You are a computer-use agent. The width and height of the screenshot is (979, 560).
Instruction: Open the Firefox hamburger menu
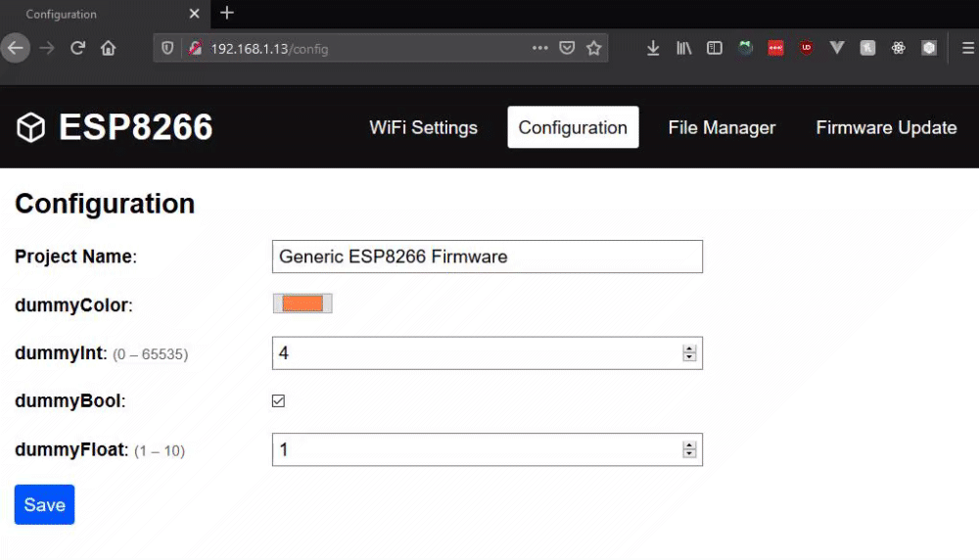pyautogui.click(x=968, y=48)
